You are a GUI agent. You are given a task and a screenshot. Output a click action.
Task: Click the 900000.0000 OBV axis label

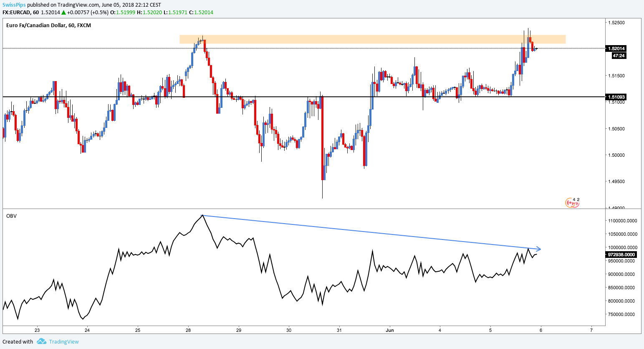click(x=621, y=274)
